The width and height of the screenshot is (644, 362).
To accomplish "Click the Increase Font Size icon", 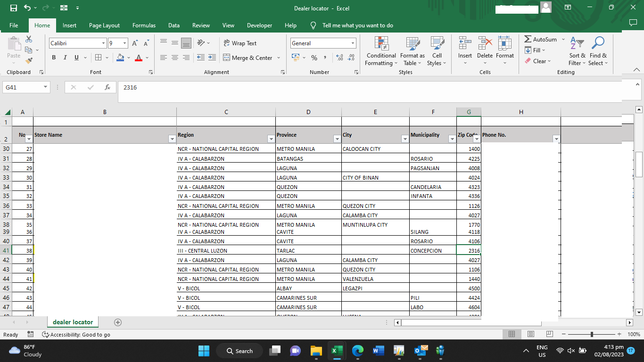I will tap(135, 43).
